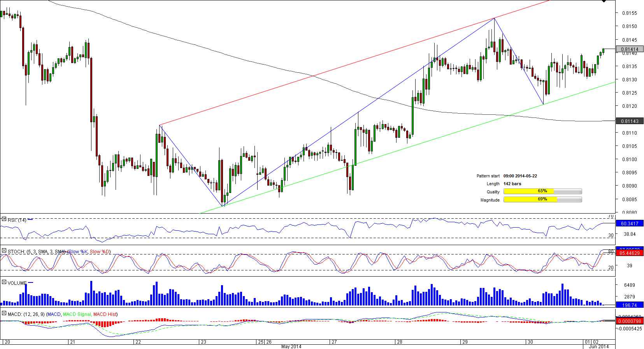Click the 'Pattern start' label
Screen dimensions: 644x349
(488, 176)
